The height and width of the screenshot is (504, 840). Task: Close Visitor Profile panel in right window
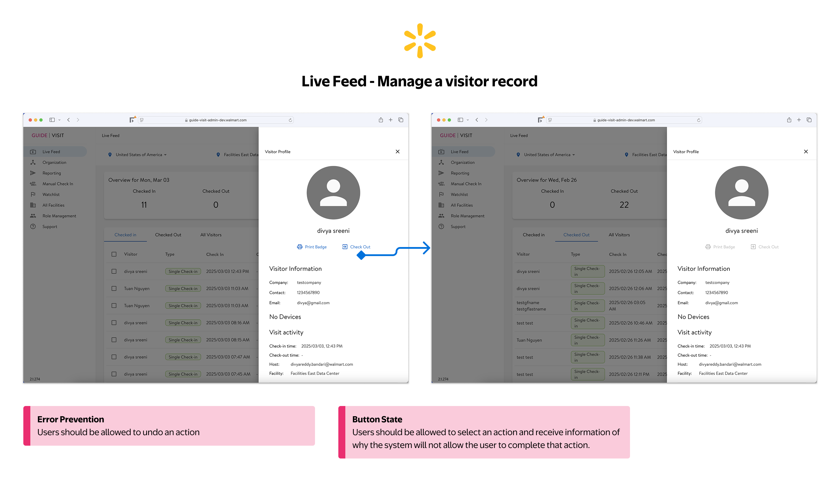point(806,151)
